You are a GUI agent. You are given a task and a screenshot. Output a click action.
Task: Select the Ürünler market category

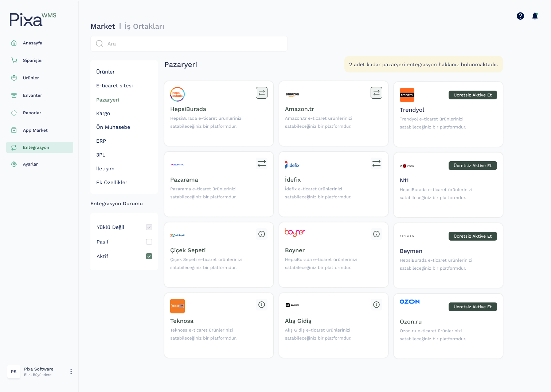[x=105, y=72]
